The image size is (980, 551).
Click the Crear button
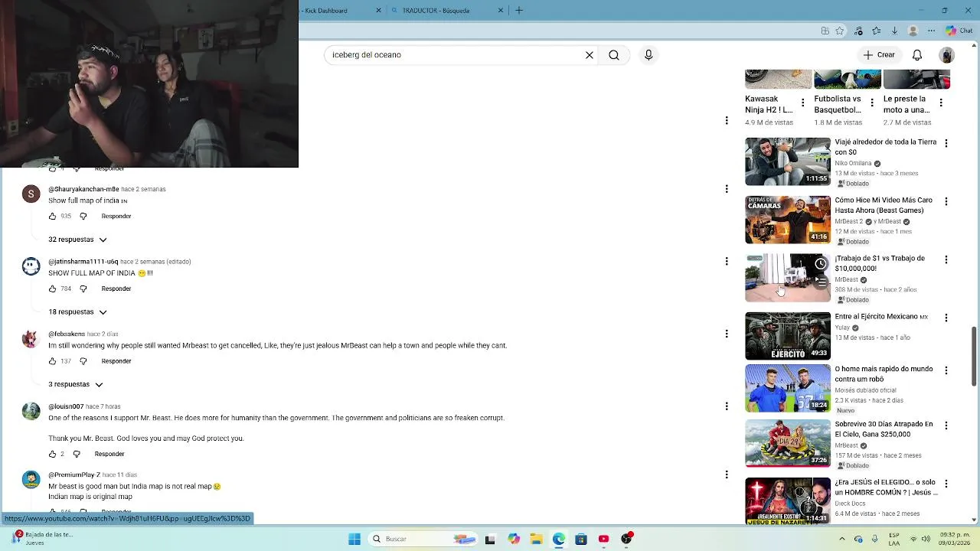[x=879, y=55]
